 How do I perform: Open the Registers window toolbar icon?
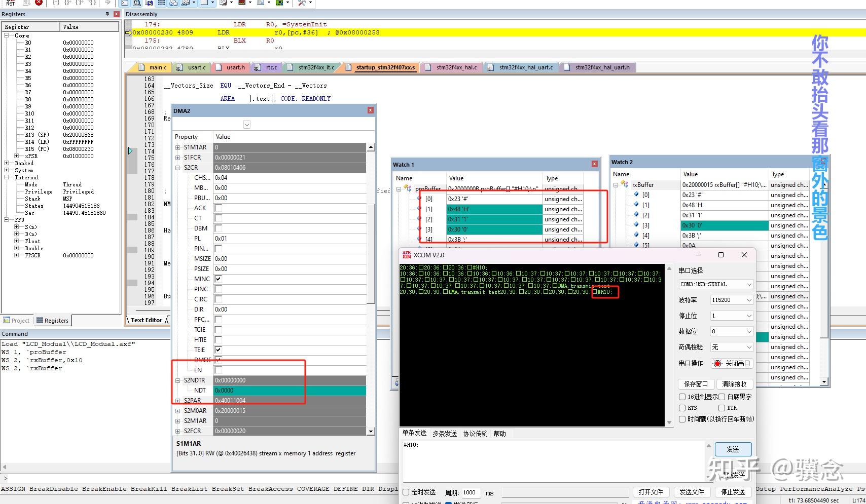click(x=161, y=3)
